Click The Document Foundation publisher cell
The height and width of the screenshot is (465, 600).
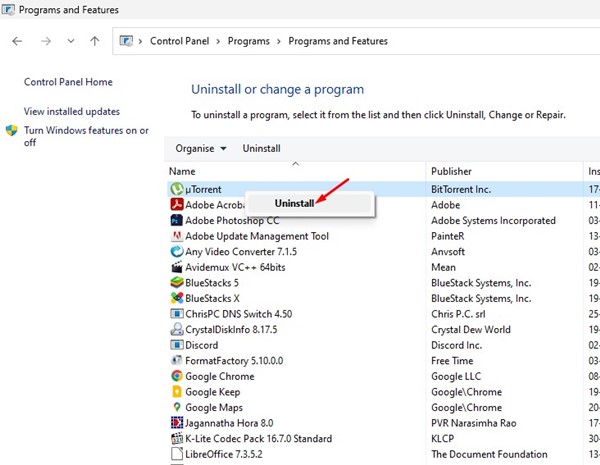pyautogui.click(x=489, y=454)
